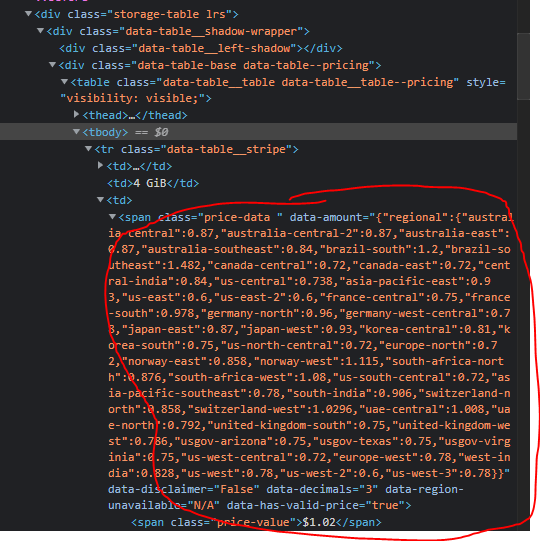
Task: Select the price-value span with $1.02
Action: click(256, 522)
